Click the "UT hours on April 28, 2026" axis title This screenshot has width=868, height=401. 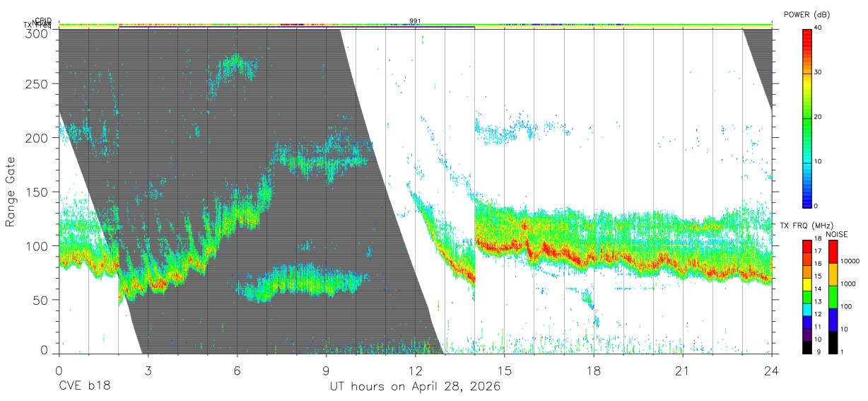tap(415, 387)
